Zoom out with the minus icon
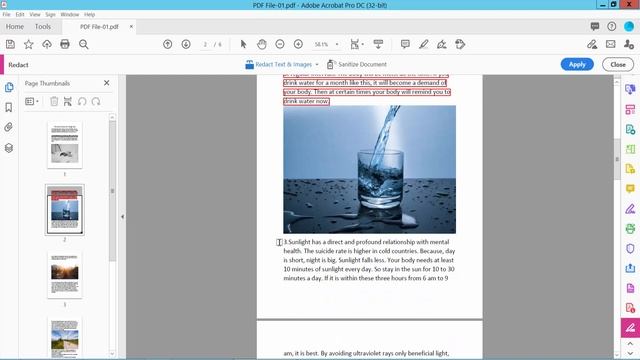This screenshot has width=640, height=360. [x=280, y=44]
